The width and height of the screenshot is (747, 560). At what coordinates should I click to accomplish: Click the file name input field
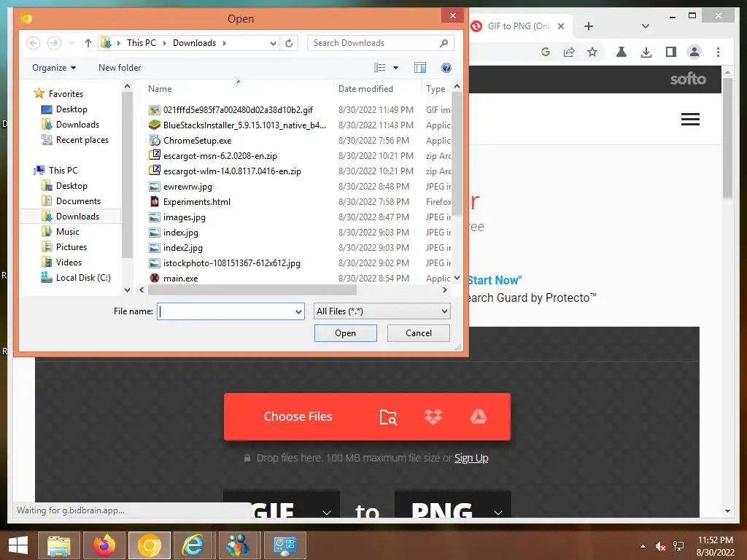pyautogui.click(x=226, y=311)
